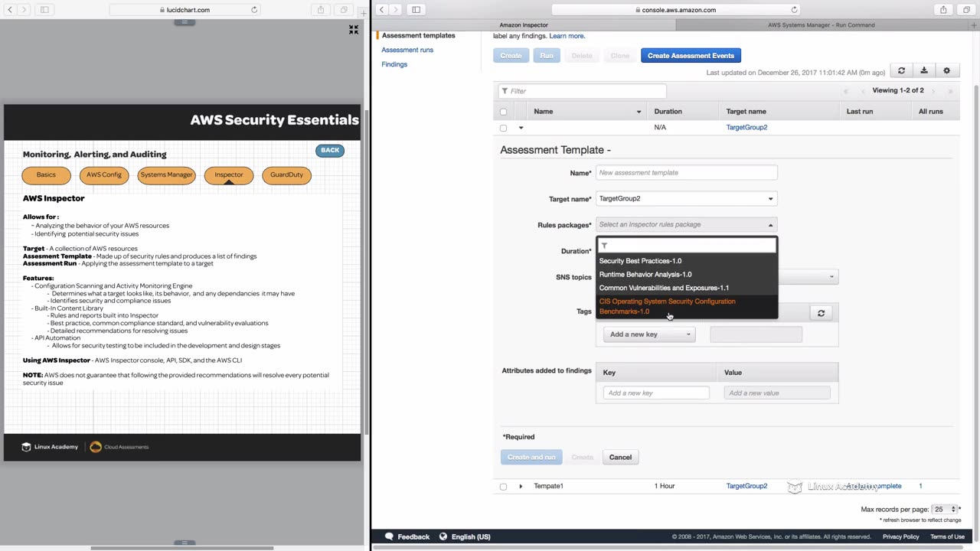Reload the lucidchart.com page

pyautogui.click(x=254, y=10)
